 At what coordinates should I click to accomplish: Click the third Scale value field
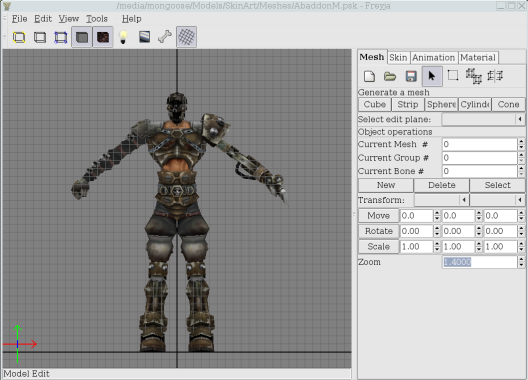pyautogui.click(x=500, y=247)
